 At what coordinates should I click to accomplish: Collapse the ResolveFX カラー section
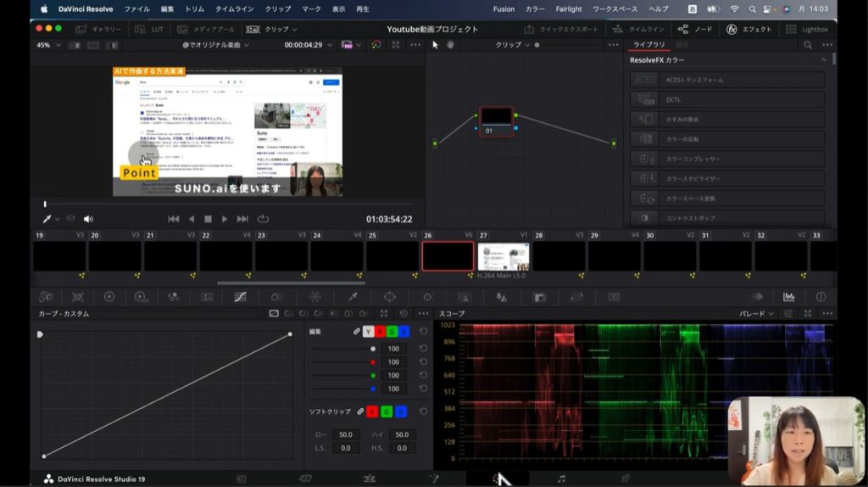[x=822, y=60]
